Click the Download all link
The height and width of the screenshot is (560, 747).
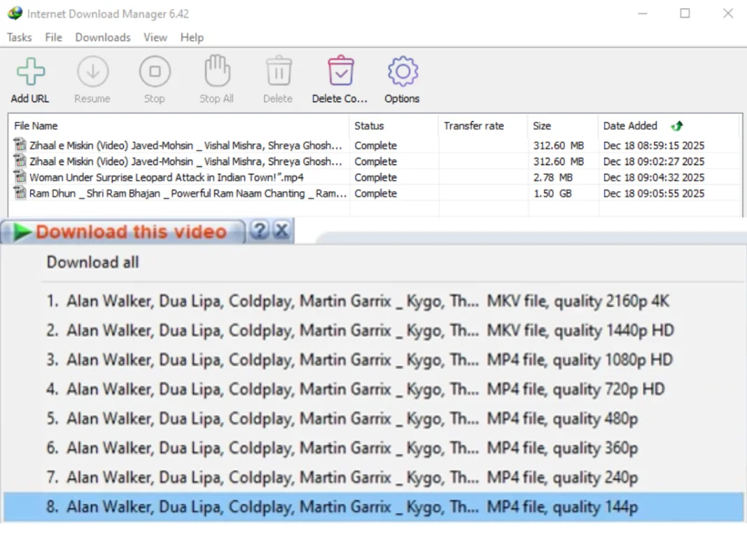point(92,262)
